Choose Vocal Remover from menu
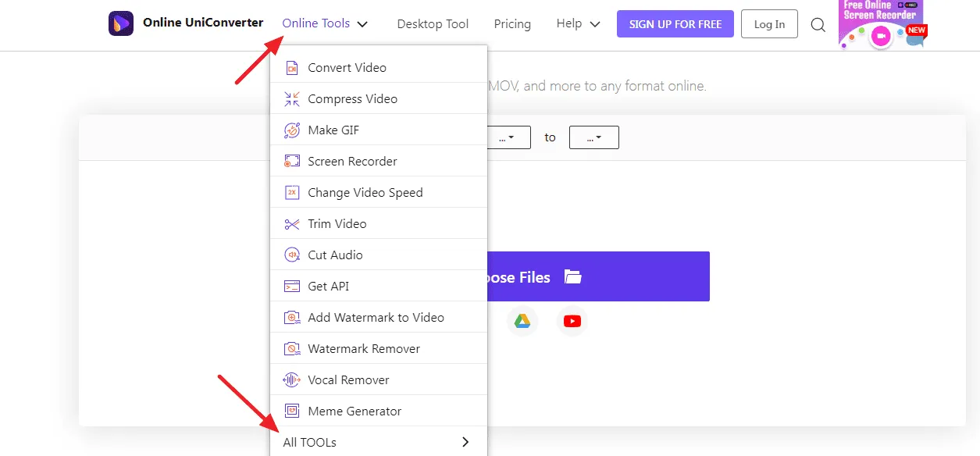The image size is (980, 456). point(379,379)
